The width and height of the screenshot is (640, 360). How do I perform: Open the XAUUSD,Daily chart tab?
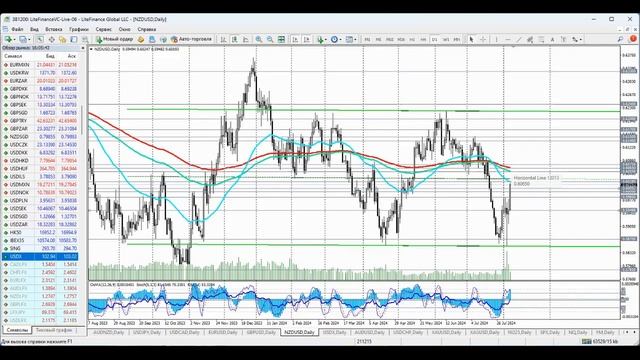tap(446, 332)
